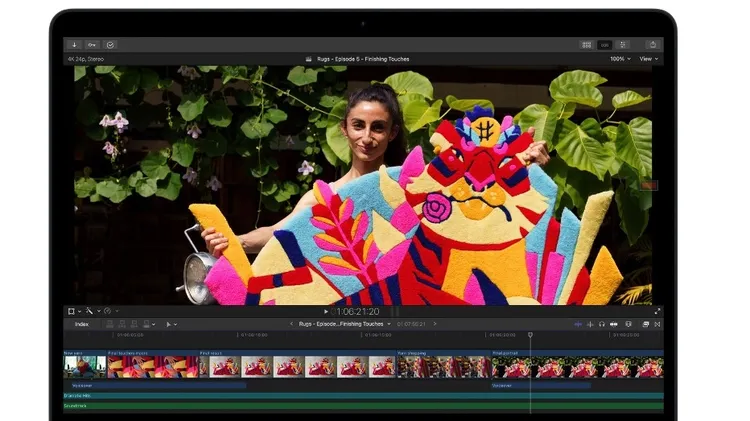Open the Transitions browser icon
Viewport: 750px width, 421px height.
click(658, 324)
